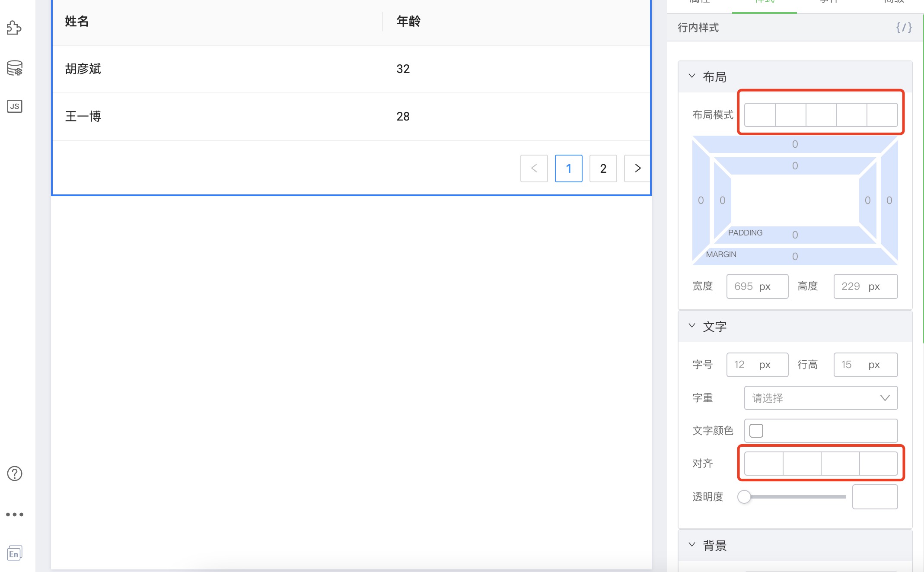Open the more options ellipsis icon

[15, 515]
